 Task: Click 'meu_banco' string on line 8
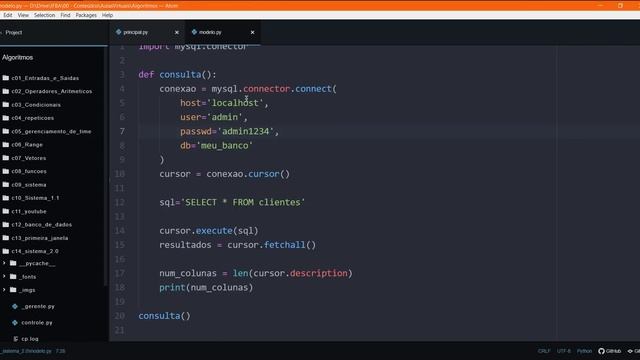pyautogui.click(x=224, y=146)
